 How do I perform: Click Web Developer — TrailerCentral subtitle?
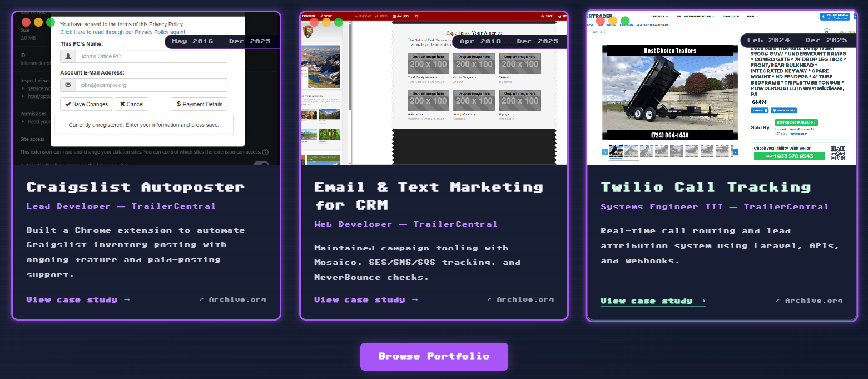click(x=406, y=224)
